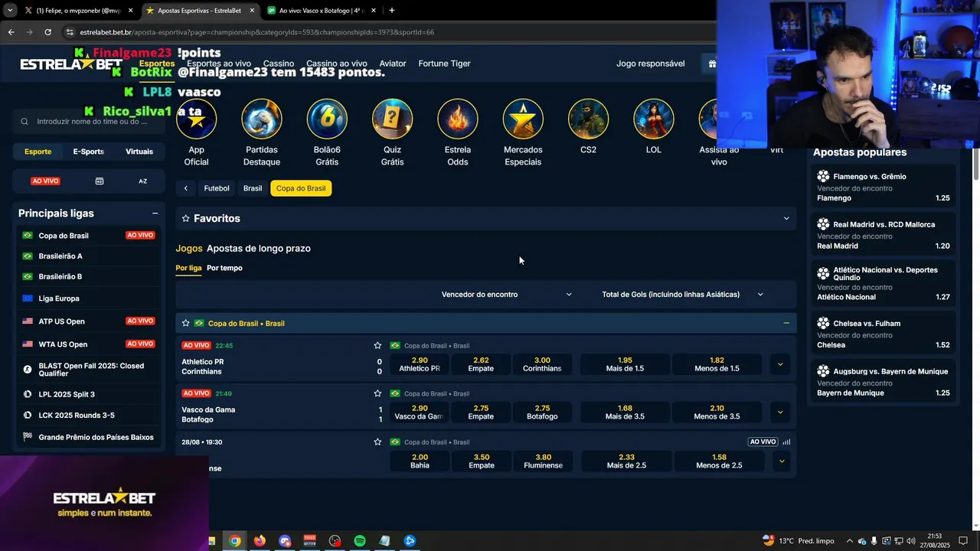Go back with the browser back arrow

pyautogui.click(x=11, y=32)
